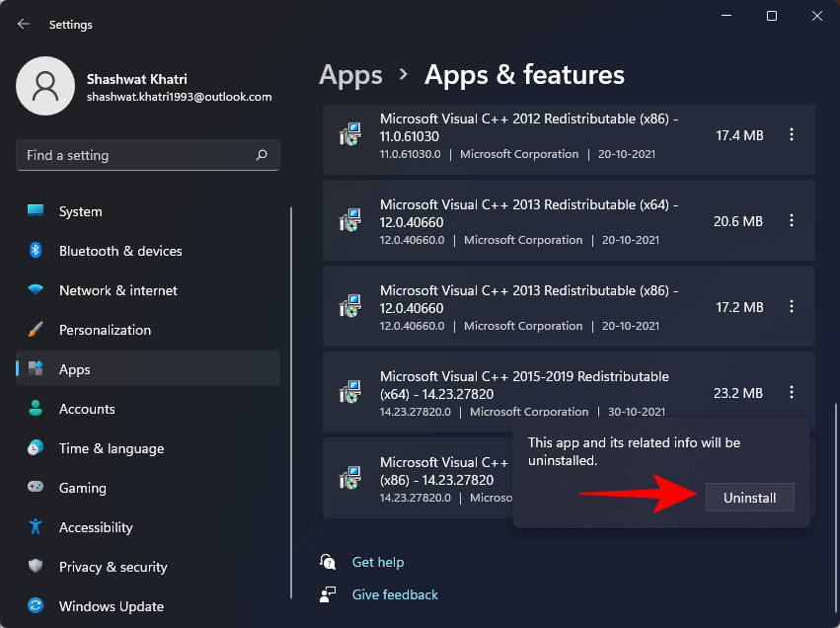Image resolution: width=840 pixels, height=628 pixels.
Task: Click the Gaming controller icon
Action: [36, 488]
